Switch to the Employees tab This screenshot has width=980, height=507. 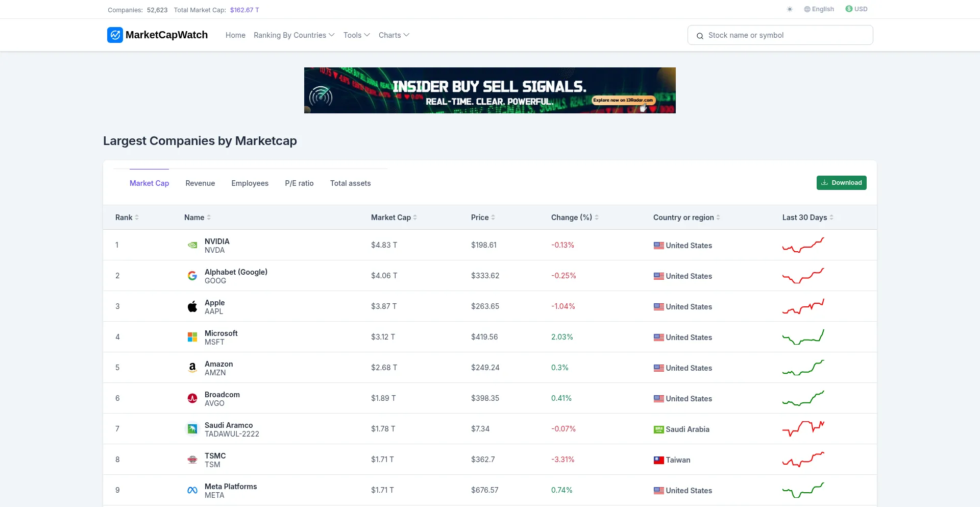(x=250, y=183)
